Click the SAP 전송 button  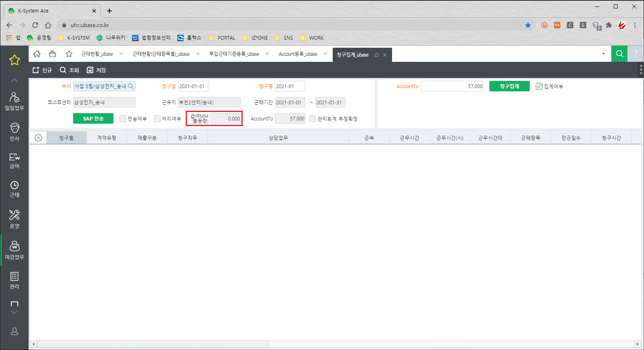click(x=93, y=118)
